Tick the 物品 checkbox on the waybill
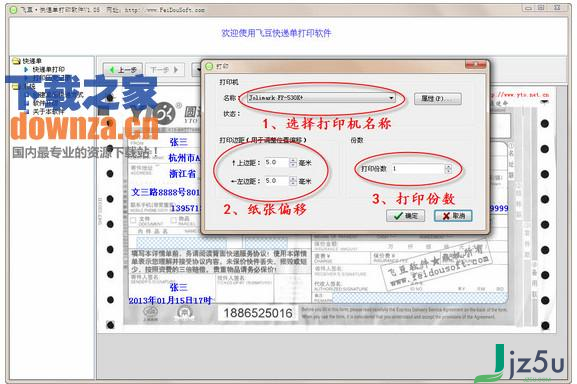 click(173, 220)
